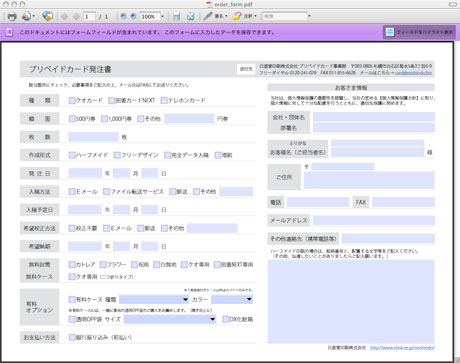The width and height of the screenshot is (460, 363).
Task: Click the fit full page icon
Action: point(190,16)
